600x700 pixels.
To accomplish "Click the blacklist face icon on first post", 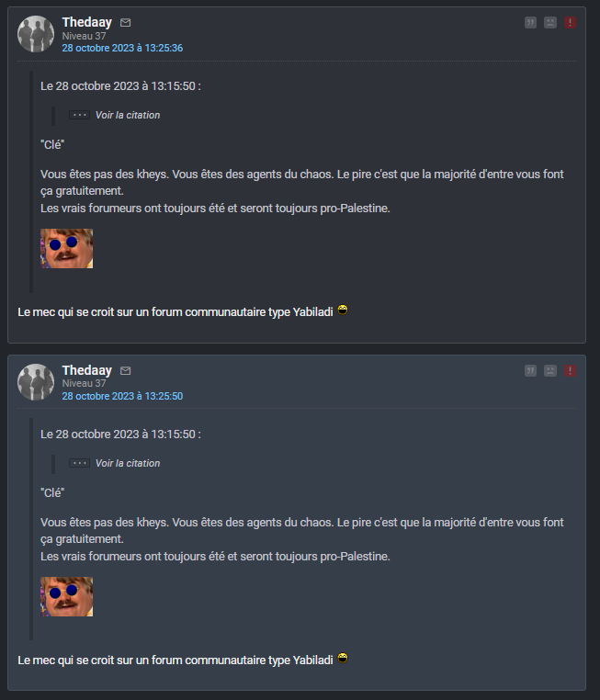I will (550, 22).
